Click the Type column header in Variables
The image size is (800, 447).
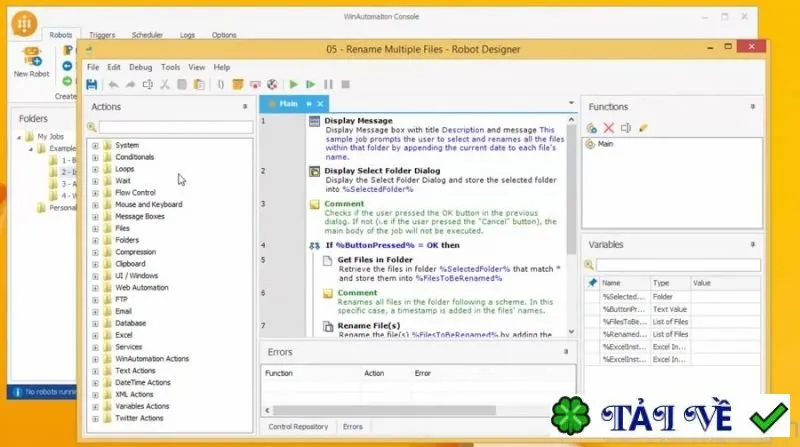pyautogui.click(x=670, y=283)
